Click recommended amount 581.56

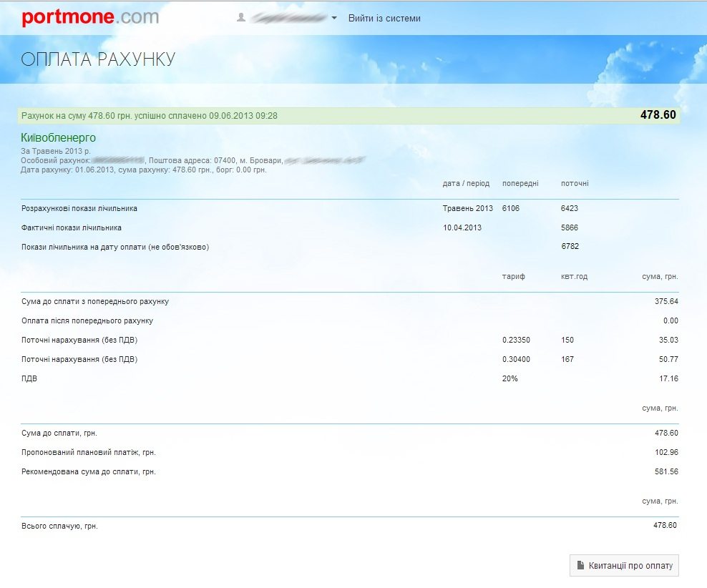[666, 471]
